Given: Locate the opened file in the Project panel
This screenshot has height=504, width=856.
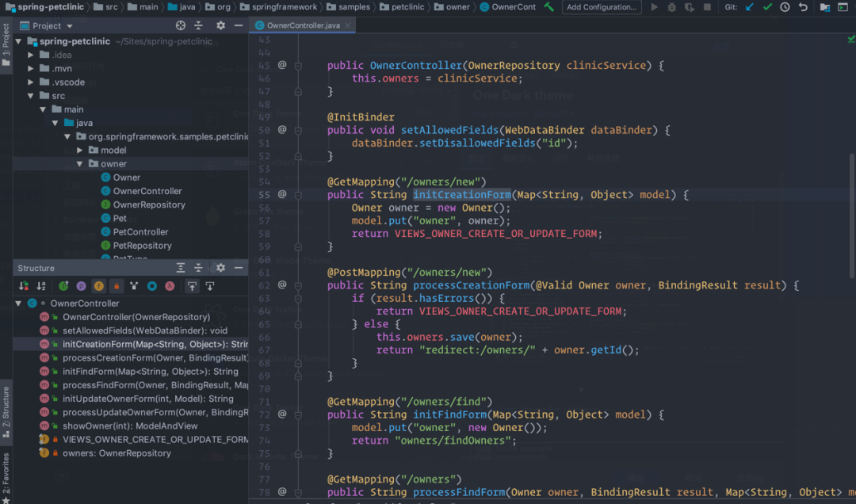Looking at the screenshot, I should 181,25.
